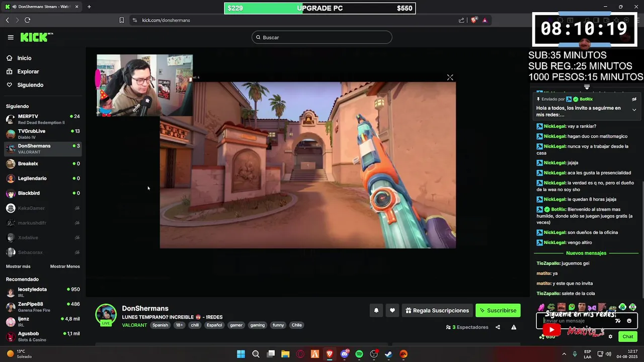Viewport: 644px width, 362px height.
Task: Click the chill tag
Action: [195, 325]
